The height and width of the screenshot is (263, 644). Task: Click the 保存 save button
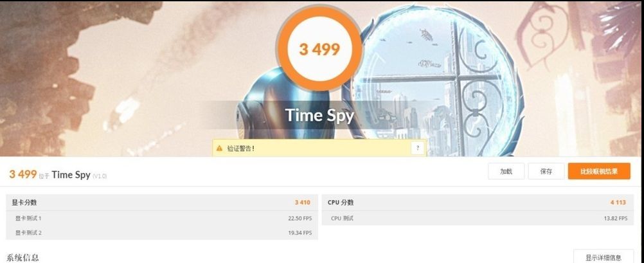(x=546, y=171)
